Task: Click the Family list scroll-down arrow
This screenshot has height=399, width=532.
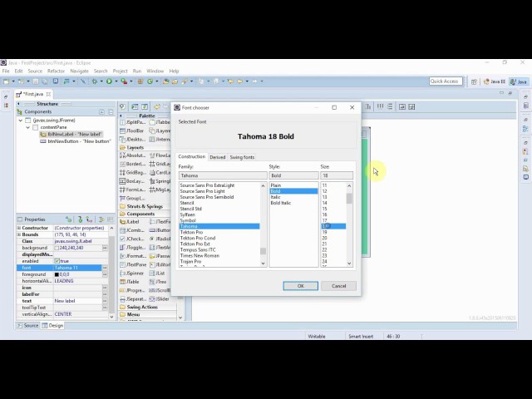Action: point(263,264)
